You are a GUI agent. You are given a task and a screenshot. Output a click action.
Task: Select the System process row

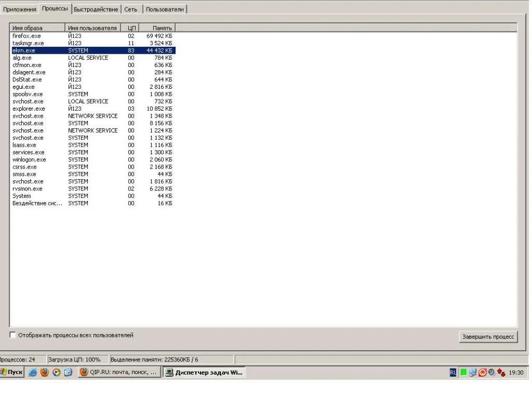[93, 196]
